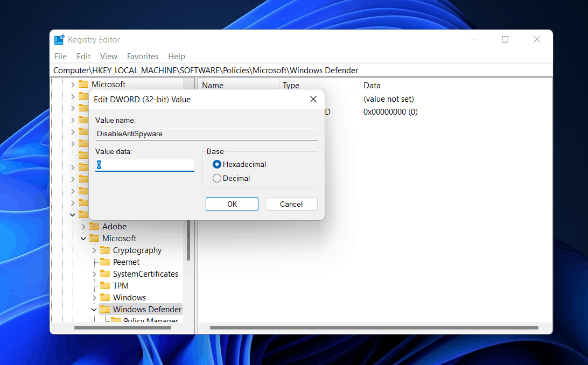588x365 pixels.
Task: Expand the Cryptography tree node
Action: point(94,250)
